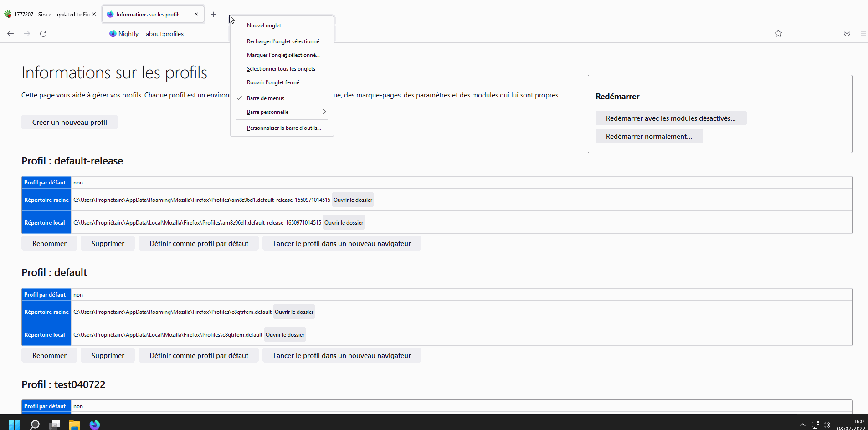The height and width of the screenshot is (430, 868).
Task: Toggle the Barre de menus checked option
Action: (x=282, y=98)
